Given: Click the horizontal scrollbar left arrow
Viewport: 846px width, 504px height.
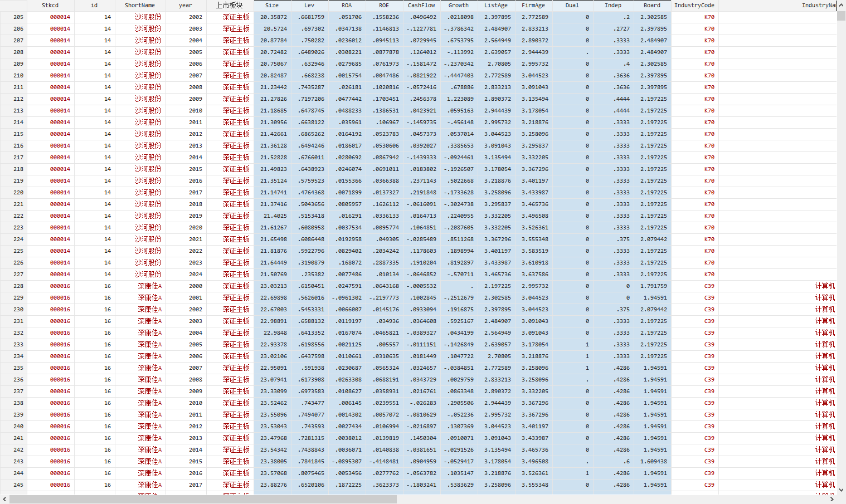Looking at the screenshot, I should (4, 500).
